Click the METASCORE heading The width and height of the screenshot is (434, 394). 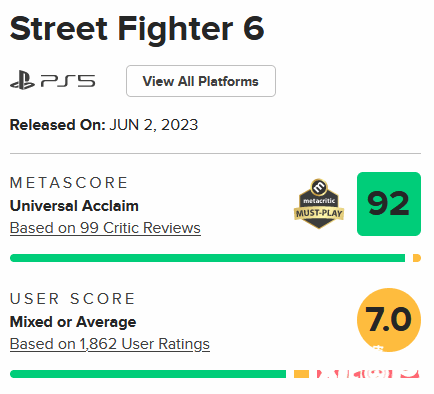[69, 183]
